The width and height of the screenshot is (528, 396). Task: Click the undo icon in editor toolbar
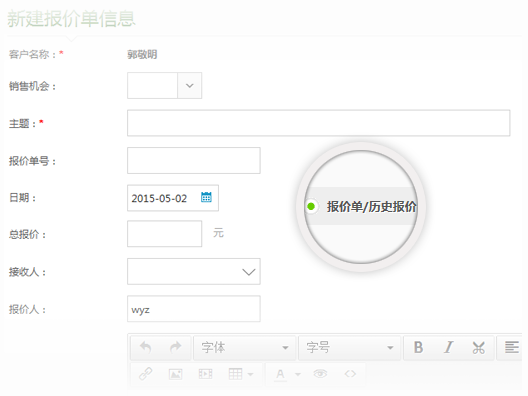pos(145,347)
